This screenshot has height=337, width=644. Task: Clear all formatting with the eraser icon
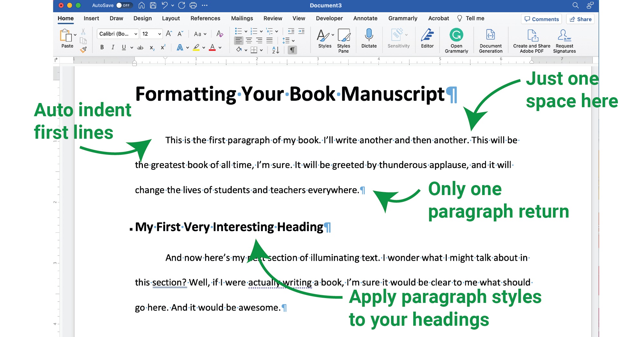(220, 34)
